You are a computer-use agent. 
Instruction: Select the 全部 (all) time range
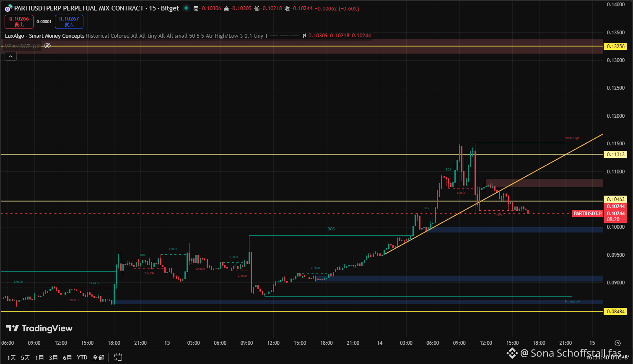(x=99, y=357)
